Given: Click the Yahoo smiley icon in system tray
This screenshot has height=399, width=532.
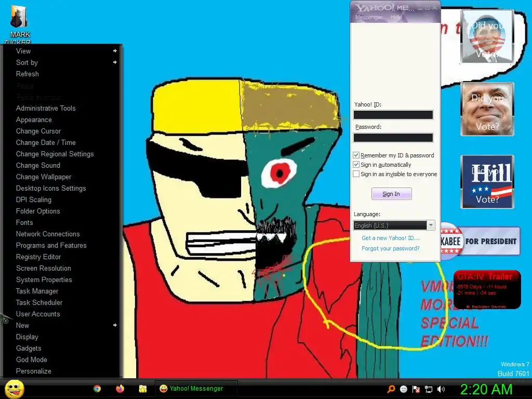Looking at the screenshot, I should coord(403,389).
